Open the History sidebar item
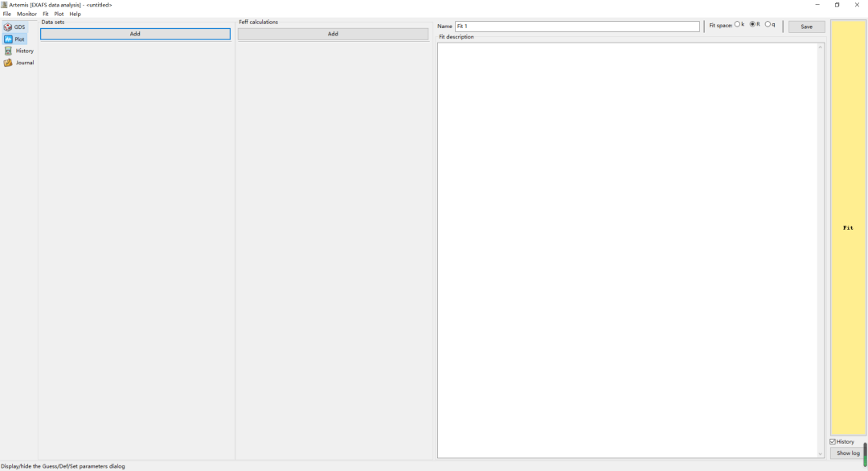The width and height of the screenshot is (868, 471). point(19,51)
